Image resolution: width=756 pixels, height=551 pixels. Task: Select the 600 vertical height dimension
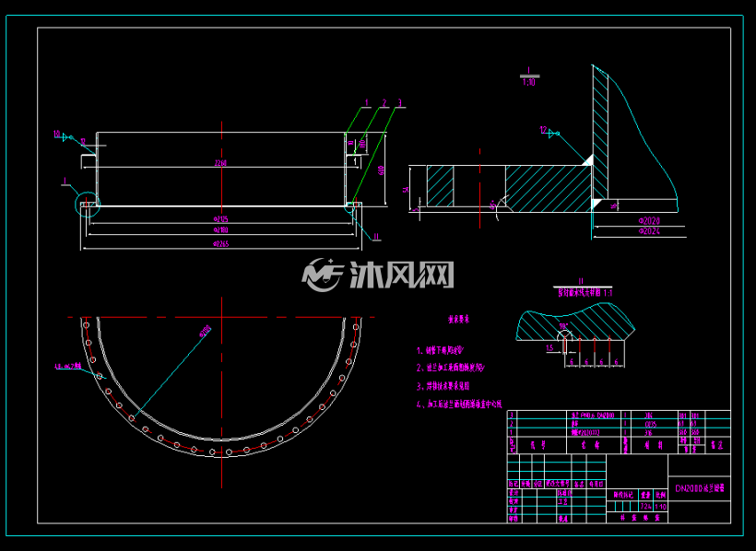coord(382,170)
